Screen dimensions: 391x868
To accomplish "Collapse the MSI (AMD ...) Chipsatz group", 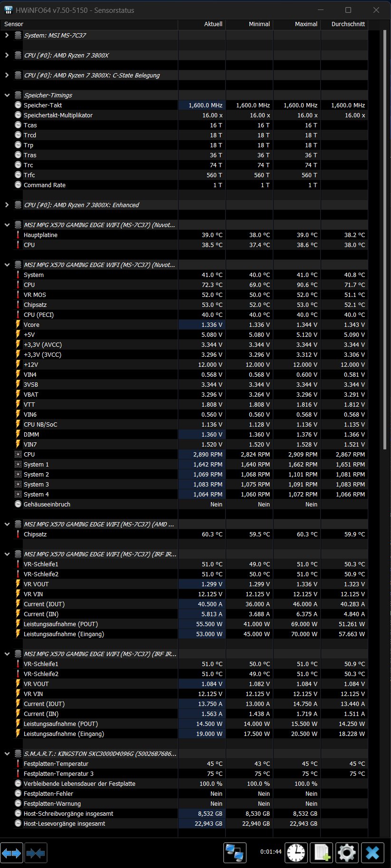I will click(7, 524).
